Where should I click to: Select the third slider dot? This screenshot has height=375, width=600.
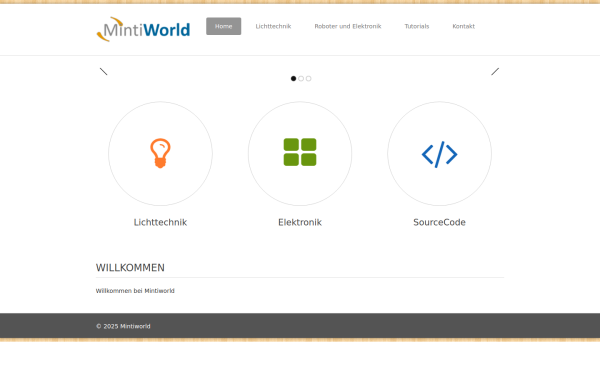(x=308, y=78)
